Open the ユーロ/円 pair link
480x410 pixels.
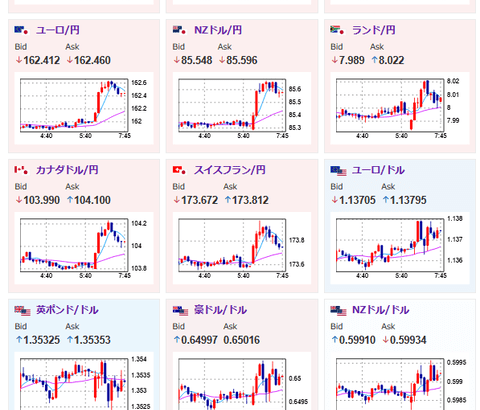point(58,30)
